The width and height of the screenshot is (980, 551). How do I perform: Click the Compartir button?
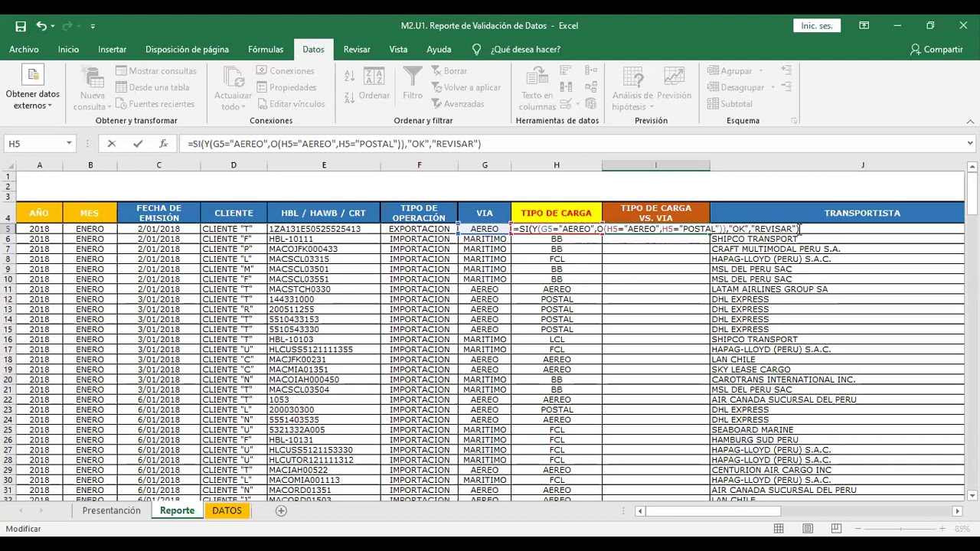(x=936, y=49)
